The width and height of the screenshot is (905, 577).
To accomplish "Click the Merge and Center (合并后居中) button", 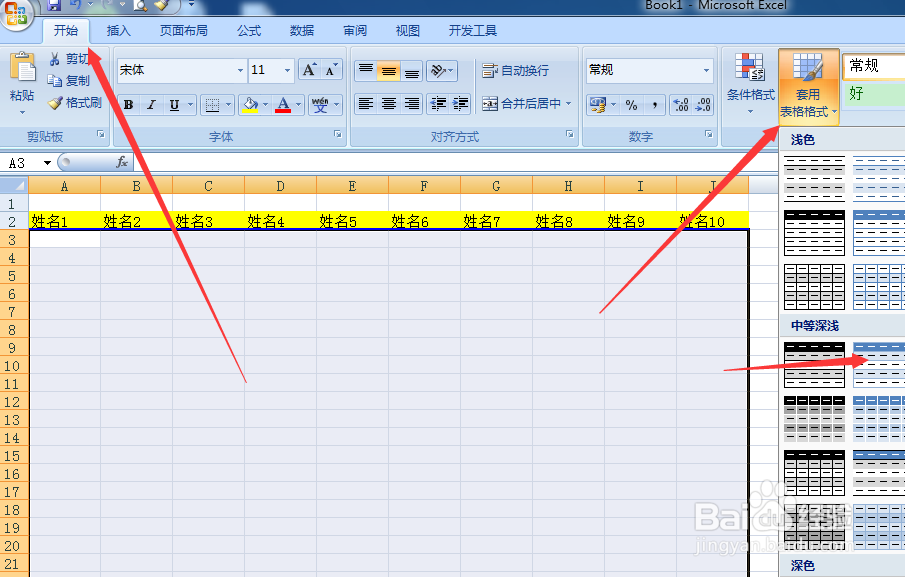I will [524, 103].
